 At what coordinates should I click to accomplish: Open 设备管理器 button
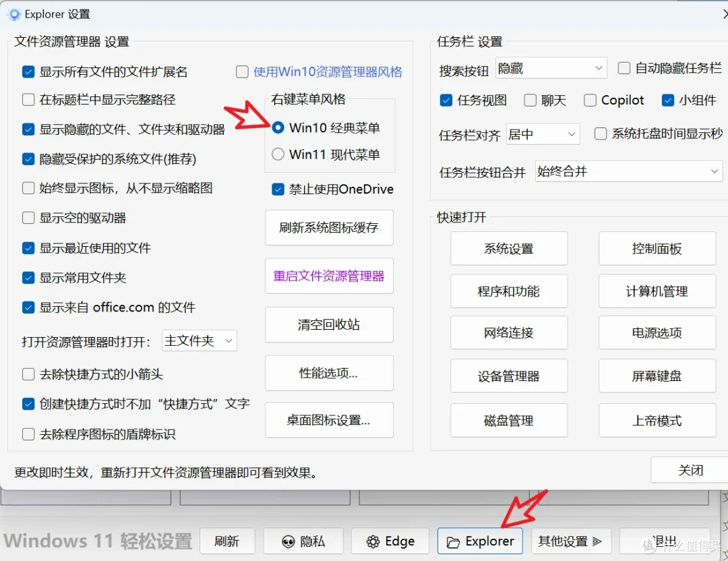coord(509,376)
